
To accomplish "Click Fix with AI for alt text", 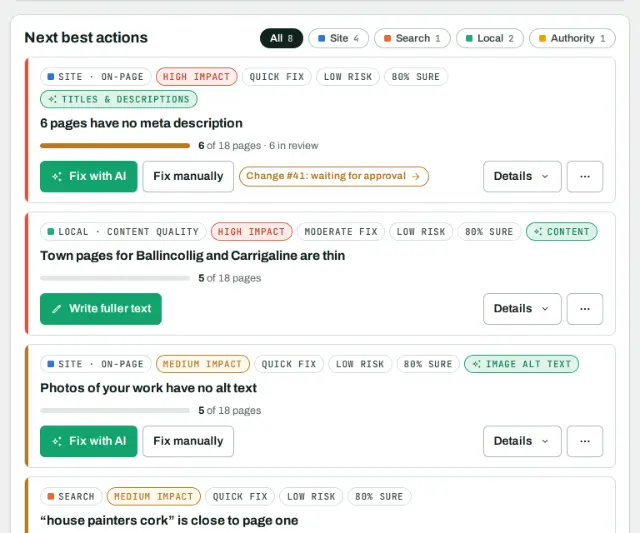I will tap(89, 441).
